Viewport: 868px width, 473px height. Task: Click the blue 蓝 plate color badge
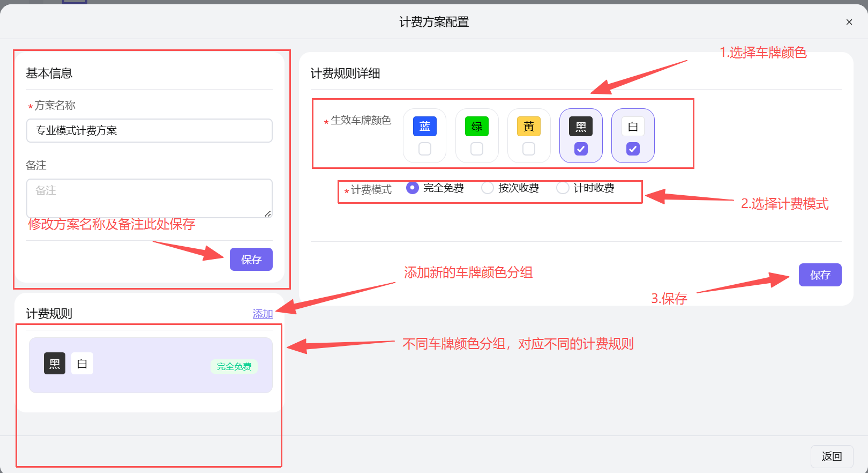425,127
